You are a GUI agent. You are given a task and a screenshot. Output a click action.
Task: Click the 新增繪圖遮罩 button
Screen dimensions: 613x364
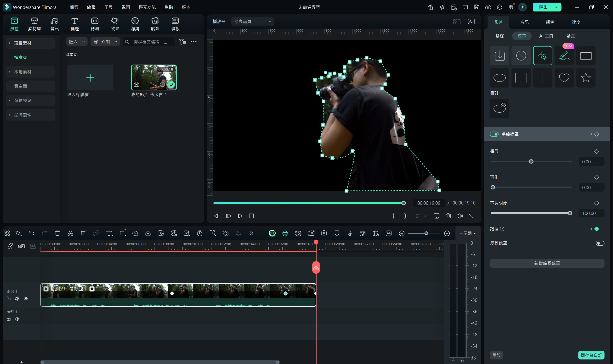[x=547, y=263]
